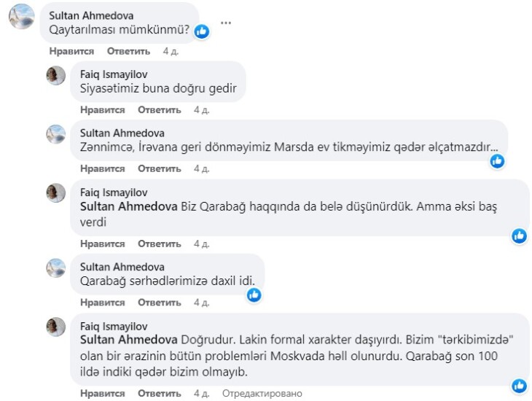532x401 pixels.
Task: Reply to 'Siyasətimiz buna doğru gedir' comment
Action: (159, 109)
